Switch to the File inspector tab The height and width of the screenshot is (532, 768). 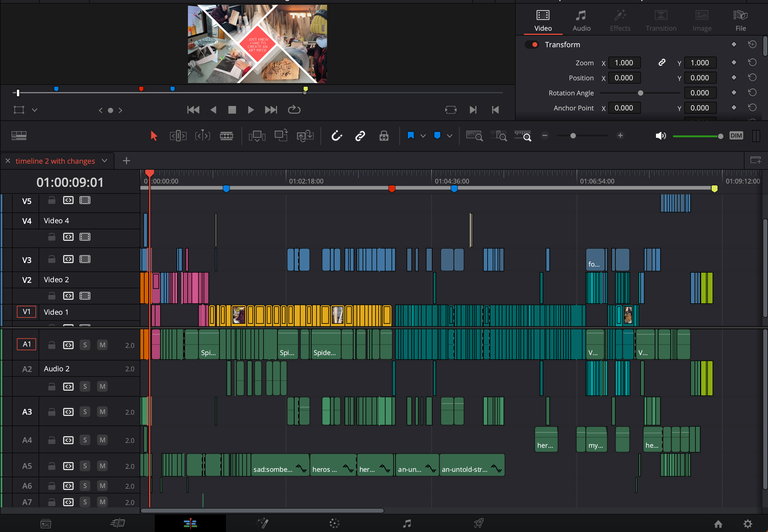pyautogui.click(x=740, y=21)
